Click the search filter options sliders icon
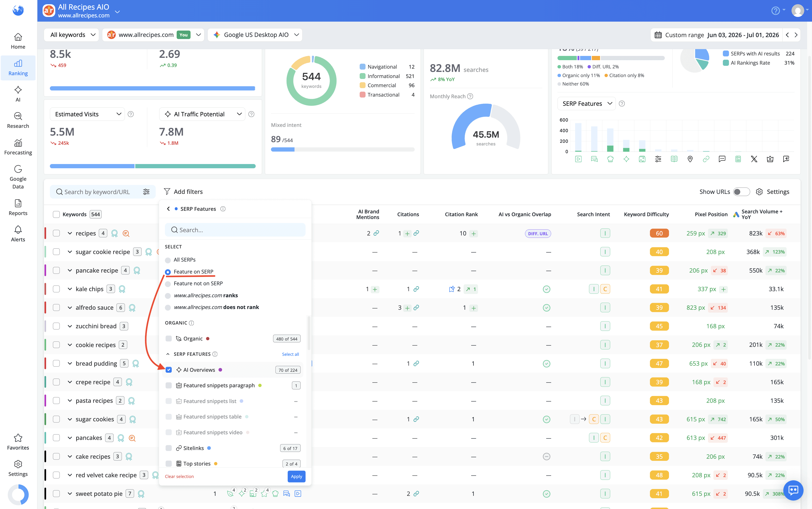The image size is (812, 509). click(x=146, y=192)
